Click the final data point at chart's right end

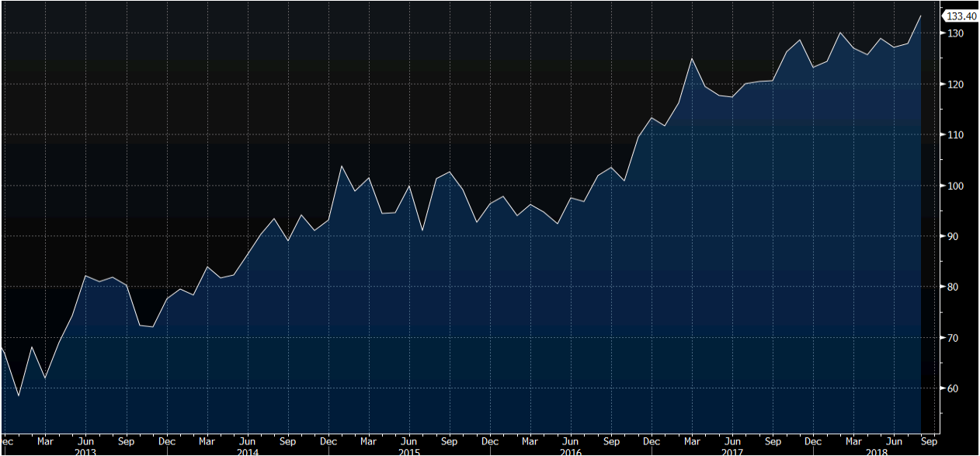(x=921, y=16)
